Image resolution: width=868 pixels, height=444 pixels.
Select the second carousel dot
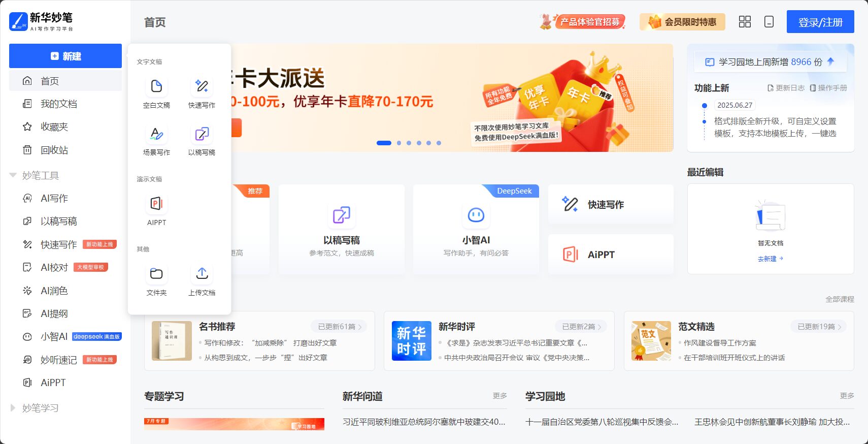[399, 143]
